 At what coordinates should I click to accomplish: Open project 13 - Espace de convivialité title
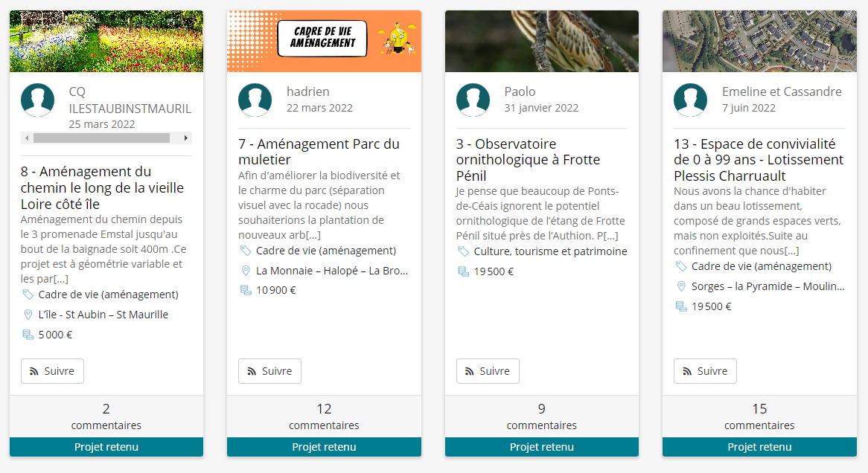(x=759, y=160)
